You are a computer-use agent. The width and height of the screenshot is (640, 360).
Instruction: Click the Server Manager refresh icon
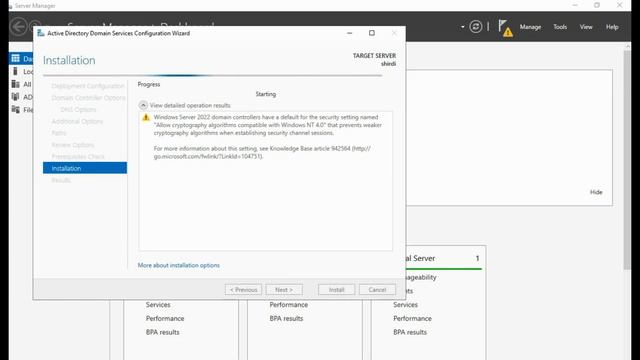point(476,27)
